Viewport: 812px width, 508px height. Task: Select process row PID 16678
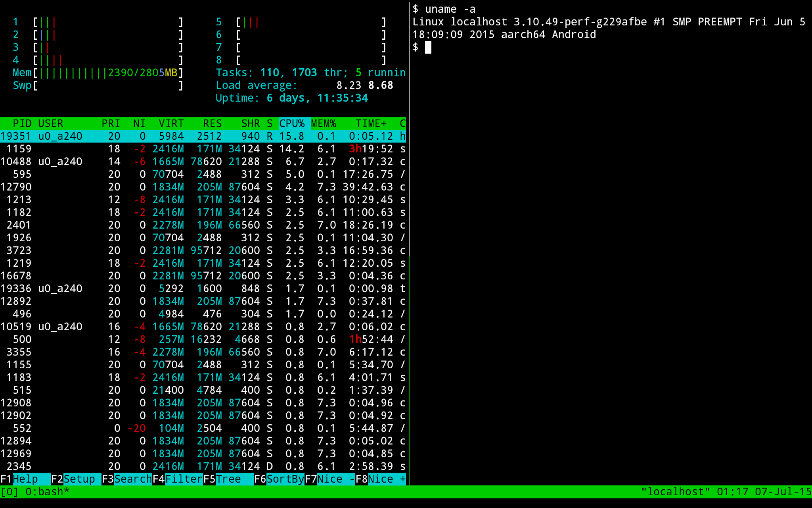pyautogui.click(x=203, y=276)
